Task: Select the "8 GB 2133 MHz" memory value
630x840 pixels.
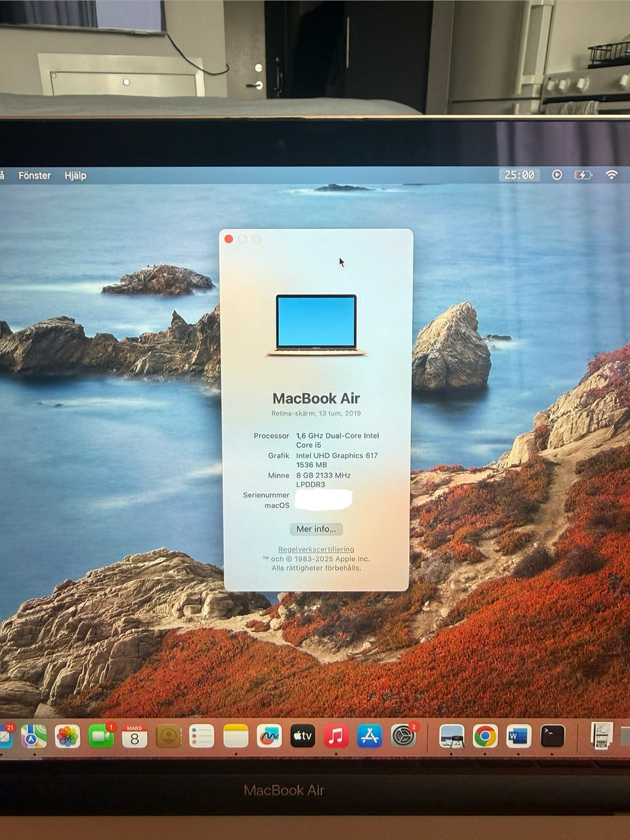Action: tap(324, 475)
